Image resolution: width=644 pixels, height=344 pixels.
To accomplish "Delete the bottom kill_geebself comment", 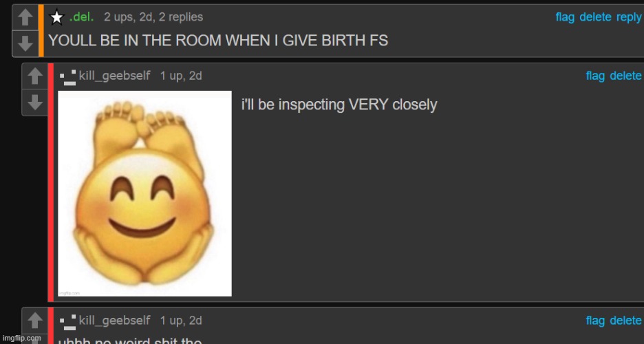I will (625, 321).
